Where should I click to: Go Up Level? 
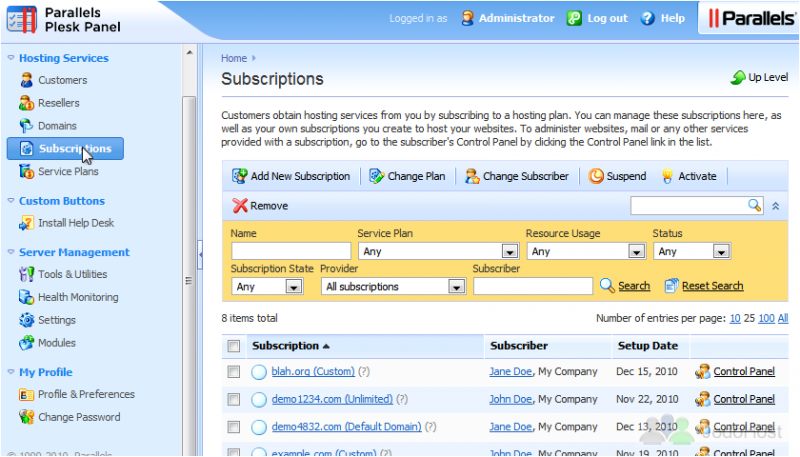[x=759, y=78]
